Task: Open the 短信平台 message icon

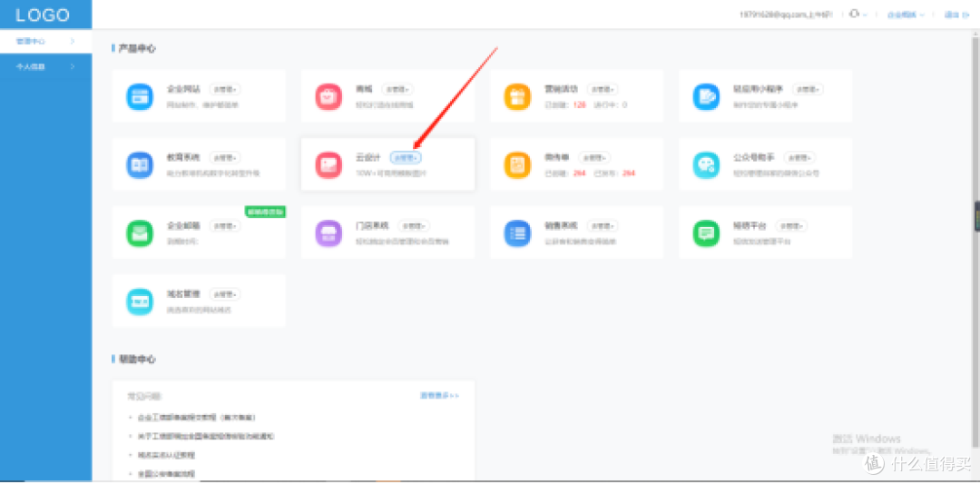Action: point(706,233)
